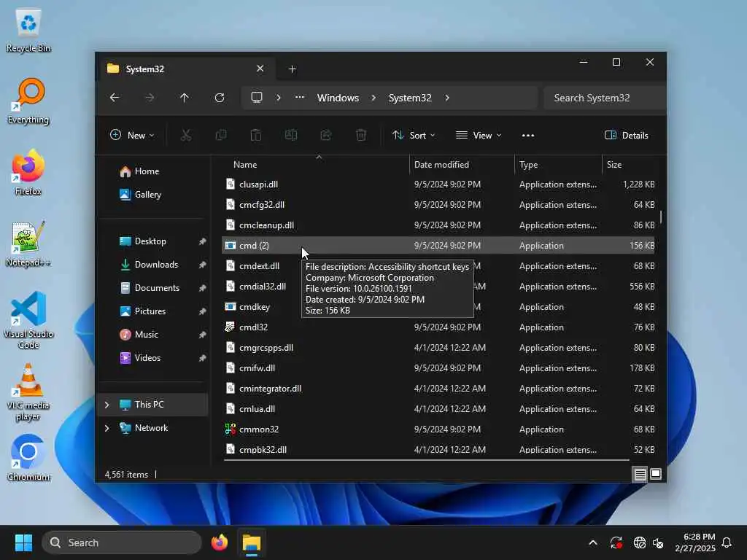Go up one folder level

(185, 98)
